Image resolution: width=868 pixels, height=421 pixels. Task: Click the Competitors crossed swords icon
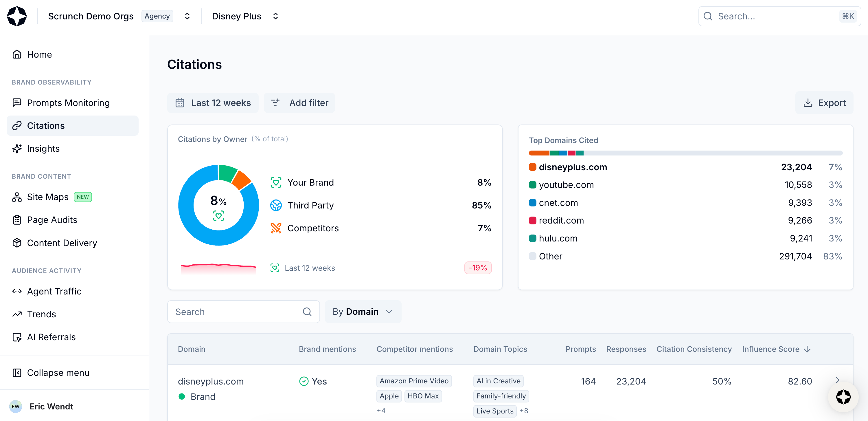pyautogui.click(x=276, y=228)
